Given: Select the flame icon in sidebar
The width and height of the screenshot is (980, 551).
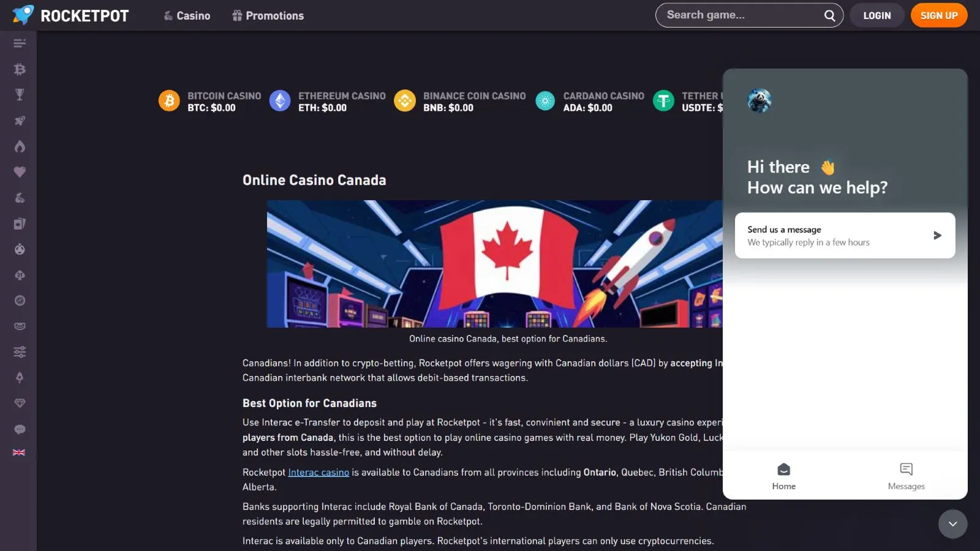Looking at the screenshot, I should (20, 146).
